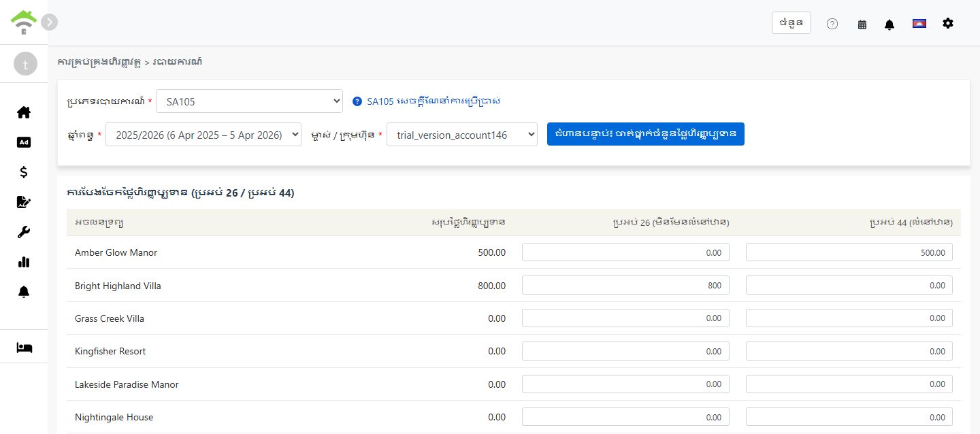Open the SA105 usage guidance link

click(x=434, y=101)
